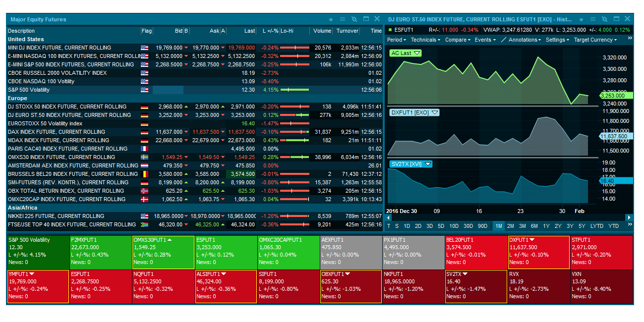Select the VXN -8.40% dark red heatmap tile
644x322 pixels.
pyautogui.click(x=601, y=287)
